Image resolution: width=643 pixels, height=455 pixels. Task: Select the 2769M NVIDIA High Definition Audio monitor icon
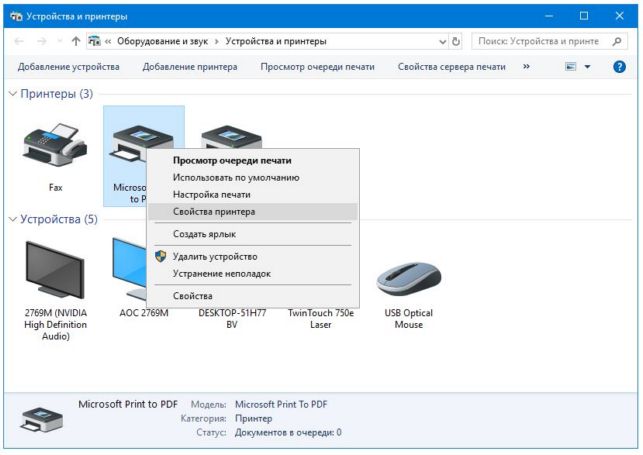55,269
